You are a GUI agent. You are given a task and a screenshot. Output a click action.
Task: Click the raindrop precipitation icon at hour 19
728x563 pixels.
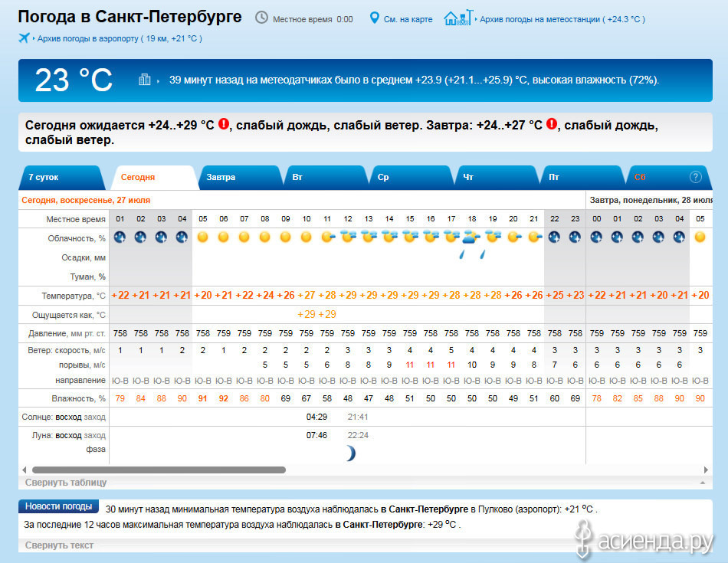point(482,254)
